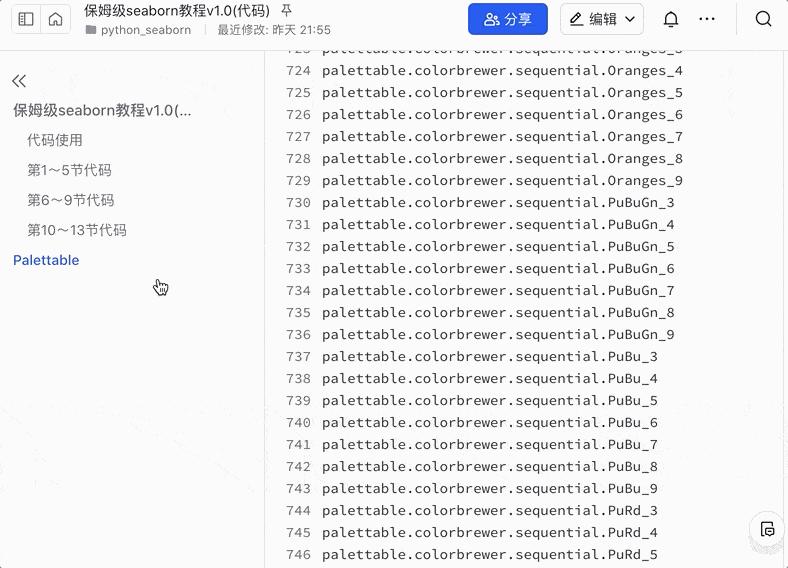
Task: Click code line 742 PuBu_8
Action: [x=490, y=467]
